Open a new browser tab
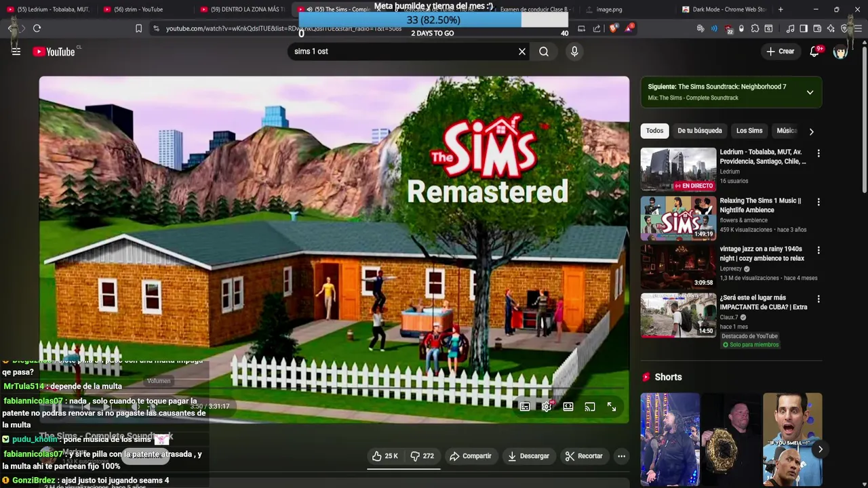868x488 pixels. [x=781, y=9]
